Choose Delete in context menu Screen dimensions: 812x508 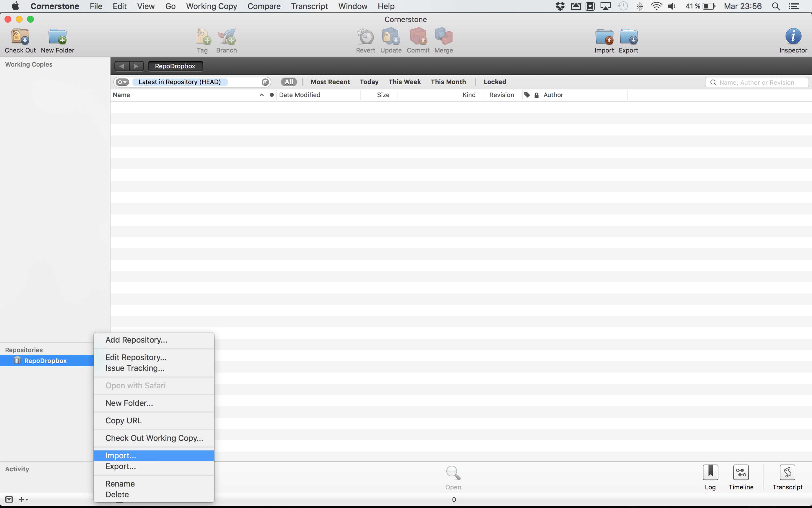pos(154,494)
